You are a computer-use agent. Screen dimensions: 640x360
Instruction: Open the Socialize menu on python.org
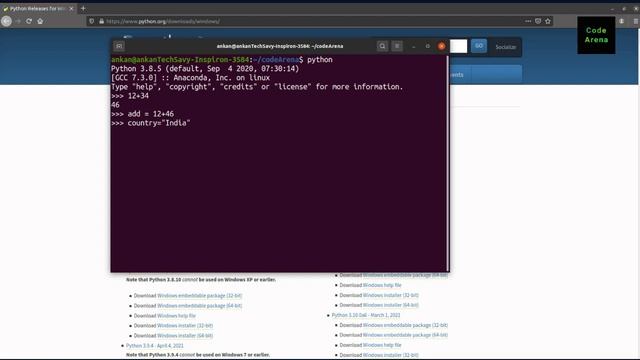click(506, 47)
